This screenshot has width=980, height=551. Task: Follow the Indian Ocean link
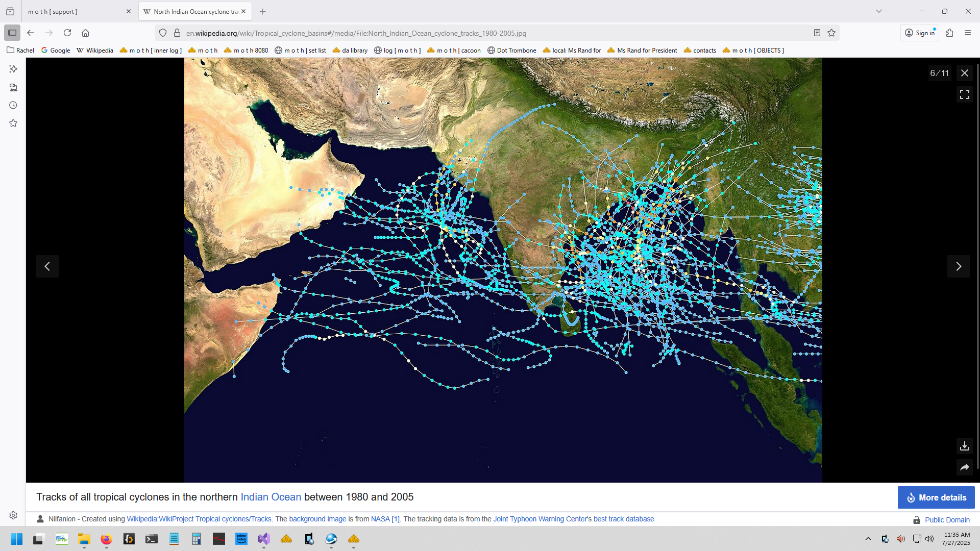tap(271, 497)
